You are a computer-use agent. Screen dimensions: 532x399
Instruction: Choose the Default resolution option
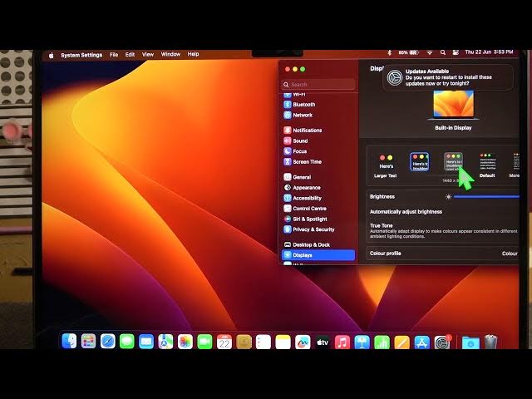pos(487,165)
